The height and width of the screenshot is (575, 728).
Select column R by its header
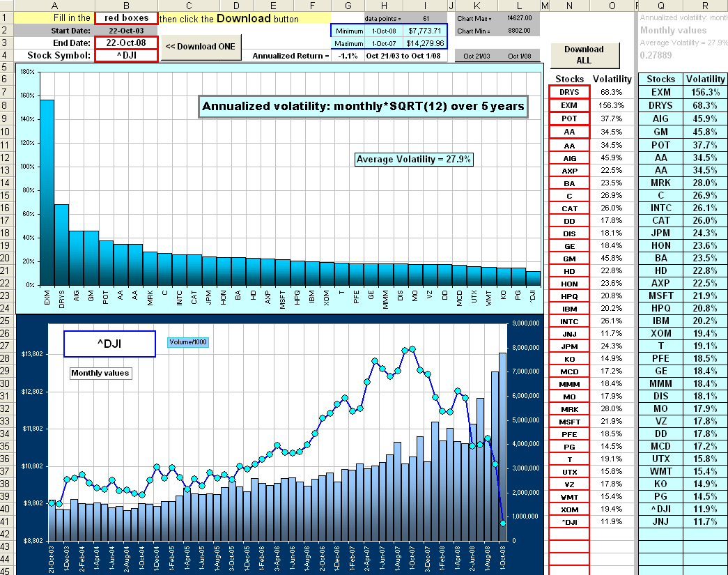click(x=705, y=6)
